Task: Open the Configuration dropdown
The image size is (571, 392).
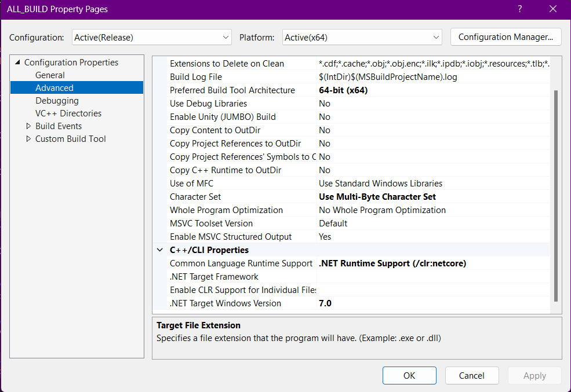Action: [151, 38]
